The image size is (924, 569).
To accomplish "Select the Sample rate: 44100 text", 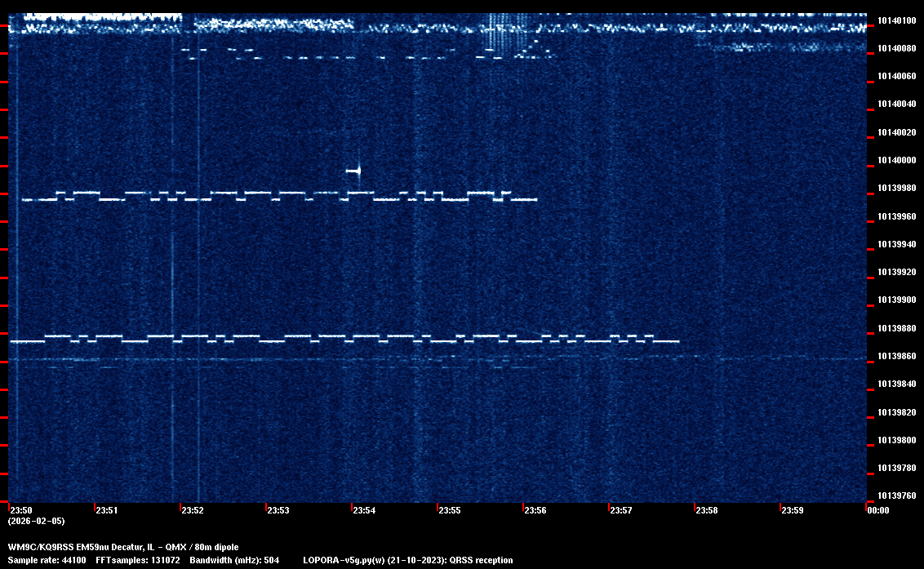I will [47, 560].
